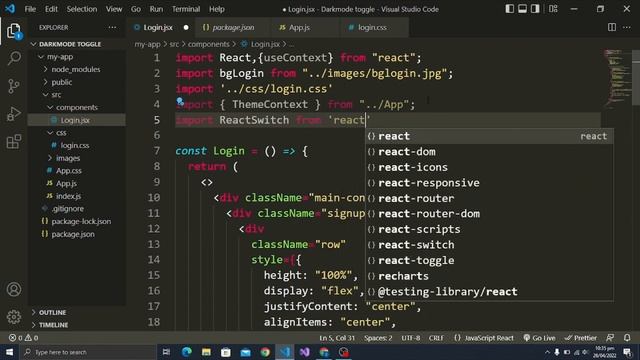Image resolution: width=640 pixels, height=360 pixels.
Task: Click the Go Live server button
Action: [x=539, y=338]
